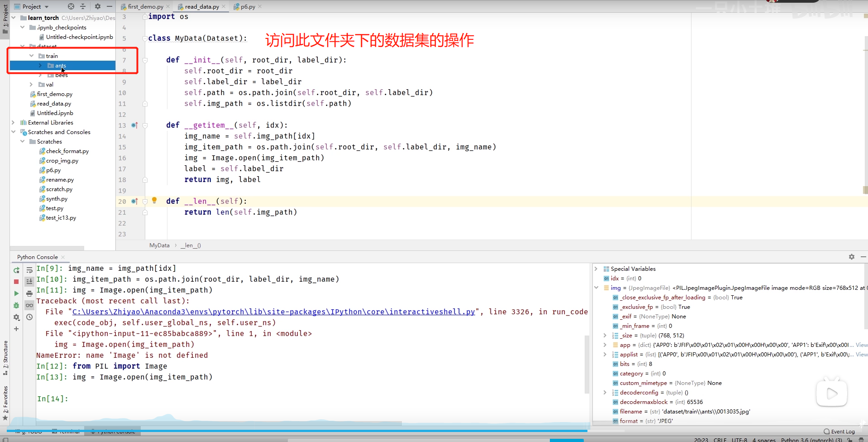Click Locate/Select Opened File icon in Project panel
Image resolution: width=868 pixels, height=442 pixels.
[x=71, y=6]
